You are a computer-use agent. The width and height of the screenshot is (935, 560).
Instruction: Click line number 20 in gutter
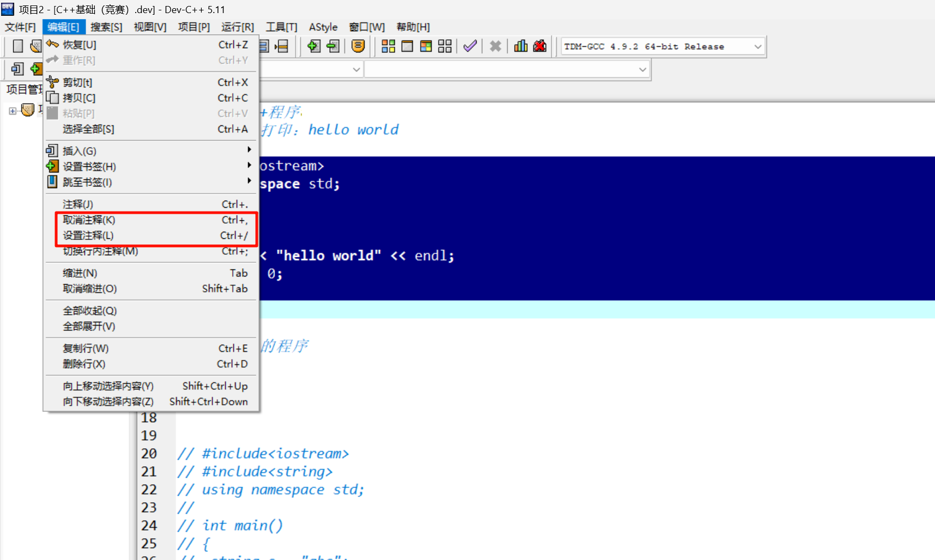[x=149, y=454]
